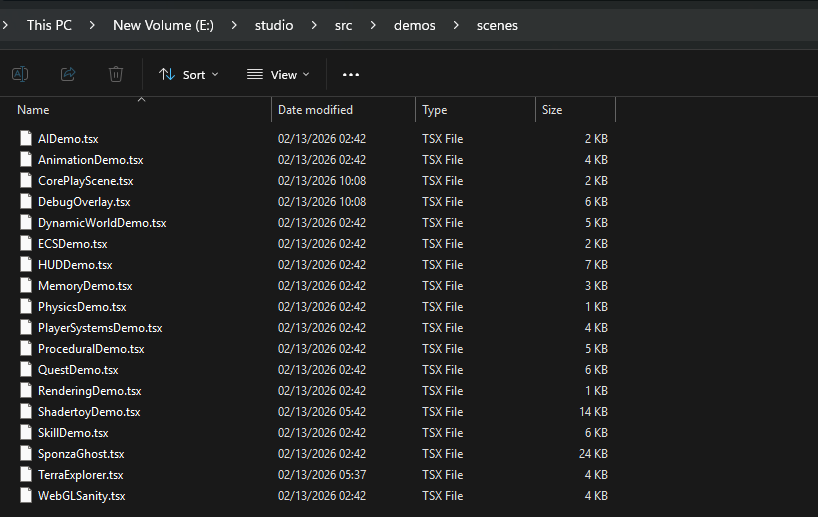Select CorePlayScene.tsx in the file list
The height and width of the screenshot is (517, 818).
click(85, 181)
